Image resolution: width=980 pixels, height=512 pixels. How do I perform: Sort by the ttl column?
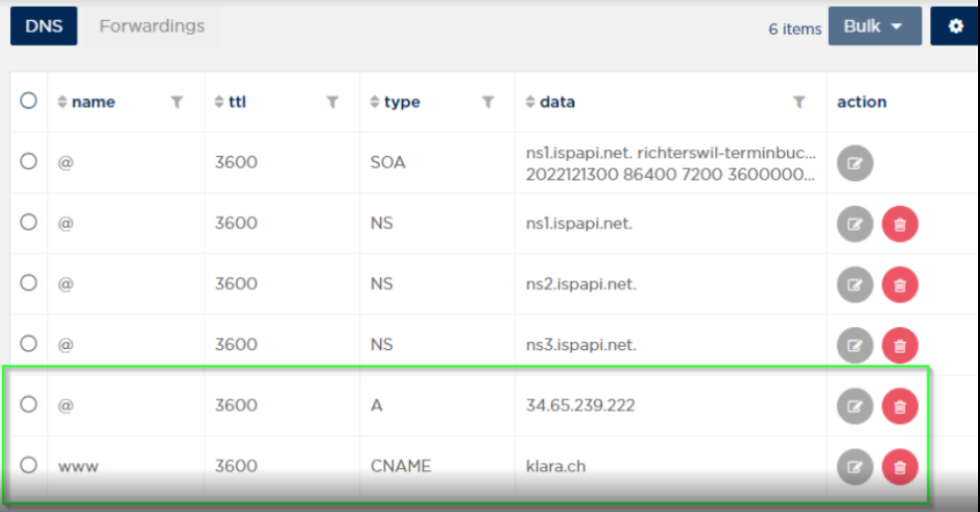tap(230, 101)
